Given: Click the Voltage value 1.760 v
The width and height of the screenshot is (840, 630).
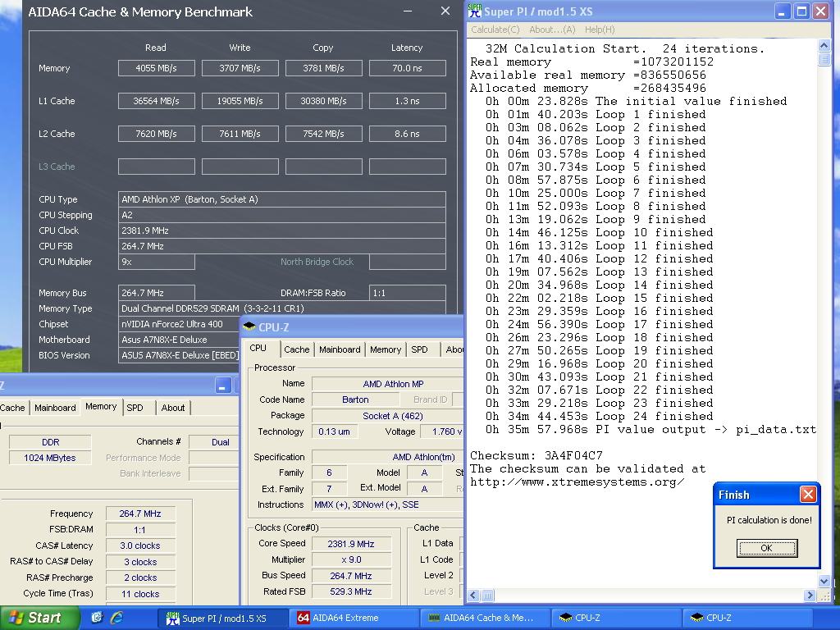Looking at the screenshot, I should 441,431.
